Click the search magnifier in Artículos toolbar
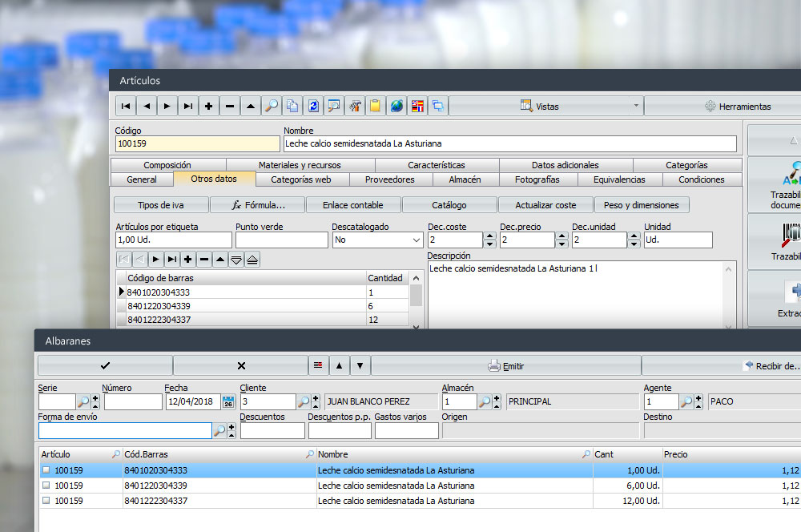801x532 pixels. 272,106
